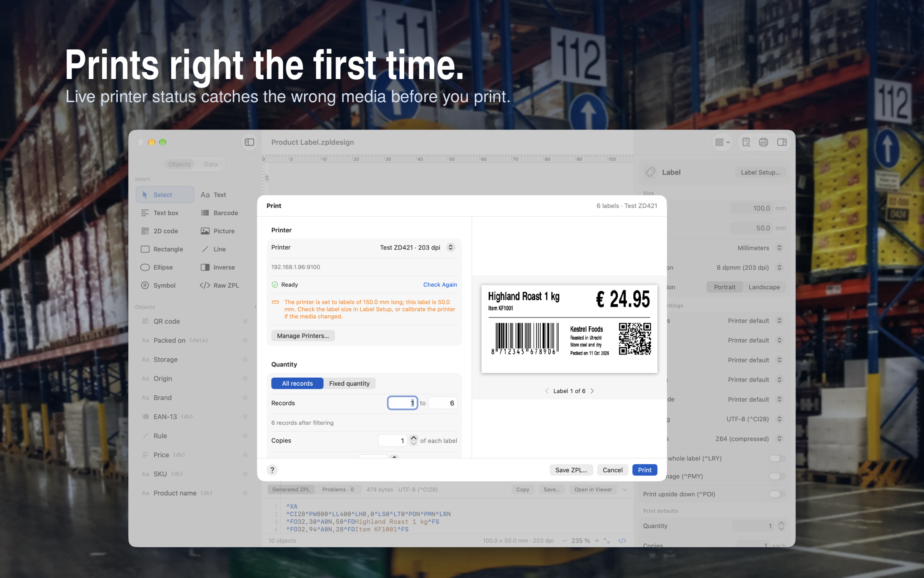This screenshot has height=578, width=924.
Task: Toggle the whole label (^LRY) switch
Action: pyautogui.click(x=777, y=458)
